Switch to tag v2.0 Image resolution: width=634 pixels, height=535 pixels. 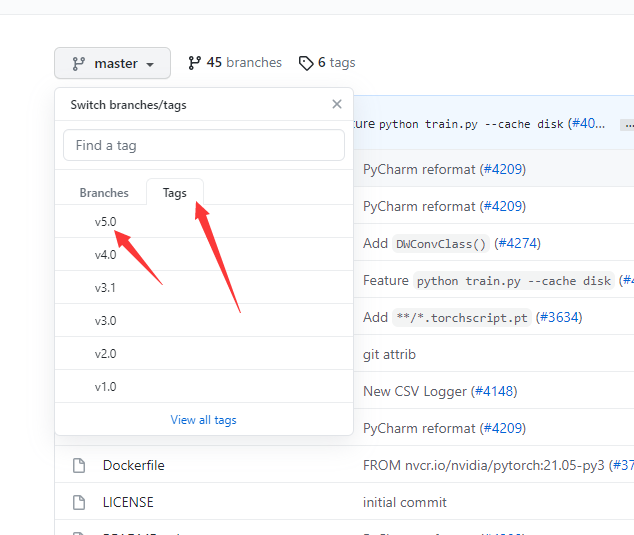coord(105,353)
